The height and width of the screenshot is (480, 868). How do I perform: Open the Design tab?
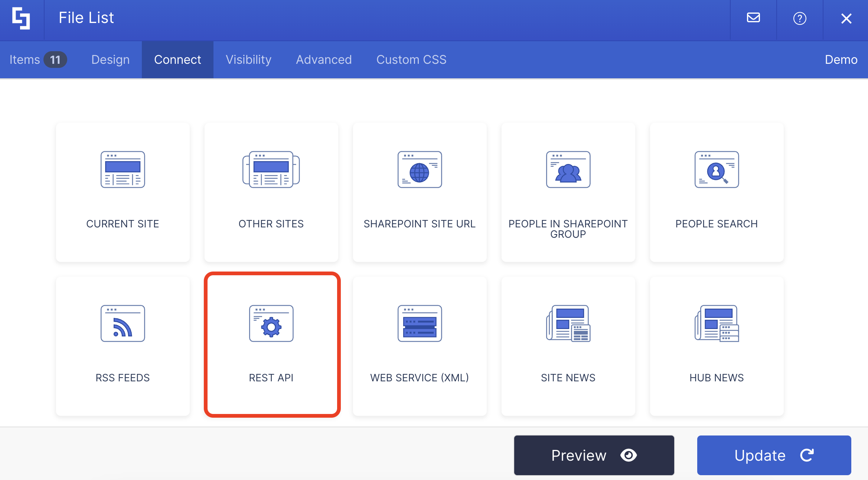[110, 60]
